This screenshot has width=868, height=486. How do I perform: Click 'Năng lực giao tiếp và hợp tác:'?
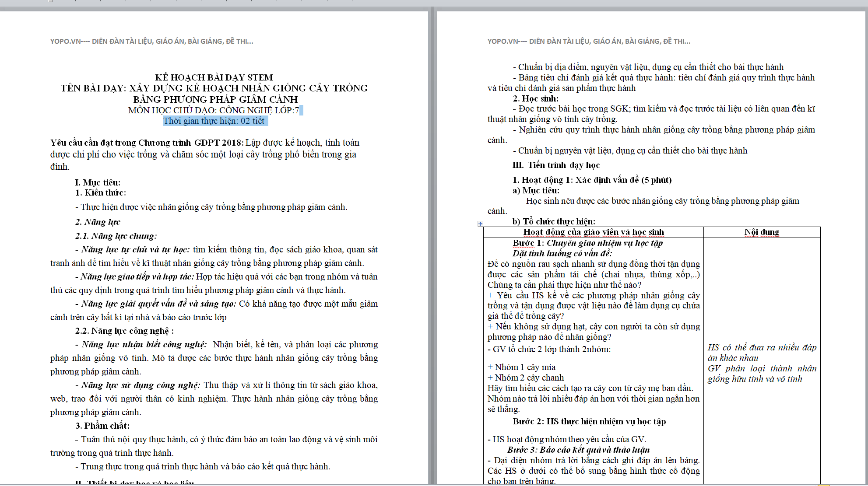pyautogui.click(x=137, y=276)
